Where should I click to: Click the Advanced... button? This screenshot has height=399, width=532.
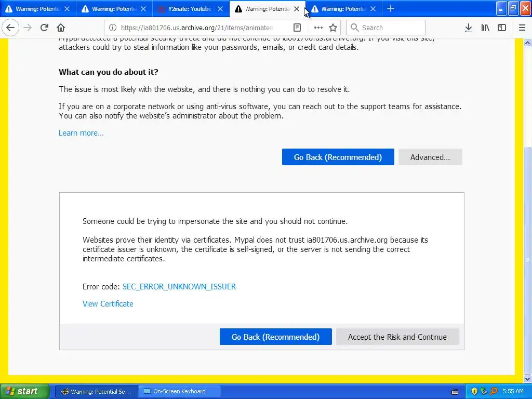click(430, 157)
